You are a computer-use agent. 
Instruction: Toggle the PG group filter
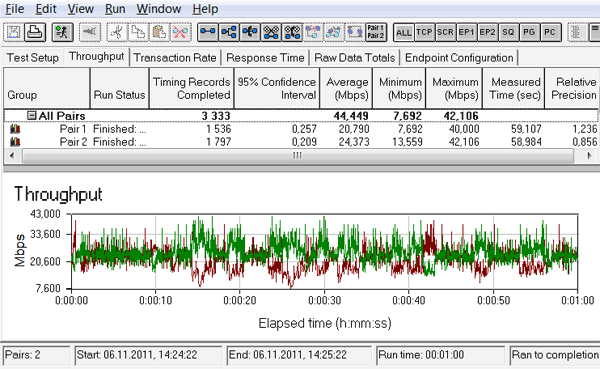pos(529,33)
